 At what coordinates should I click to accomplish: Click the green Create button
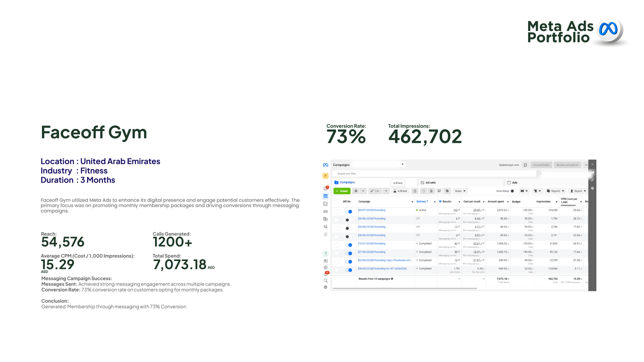tap(342, 191)
